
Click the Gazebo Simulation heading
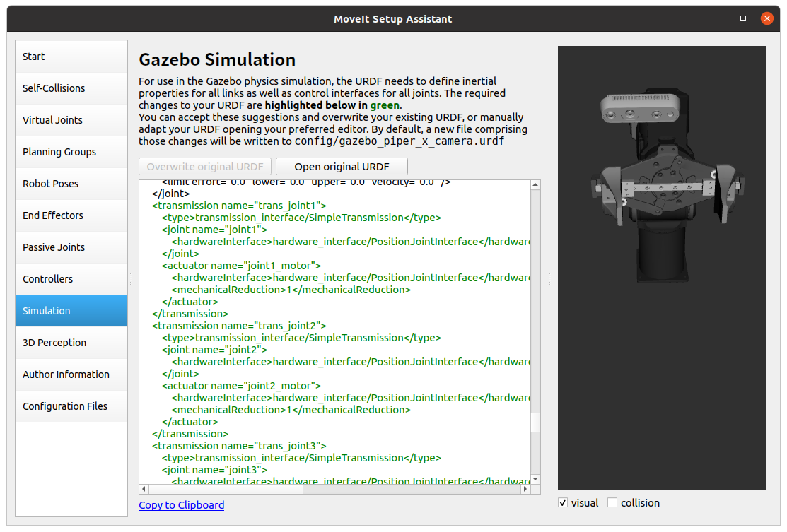click(x=217, y=59)
